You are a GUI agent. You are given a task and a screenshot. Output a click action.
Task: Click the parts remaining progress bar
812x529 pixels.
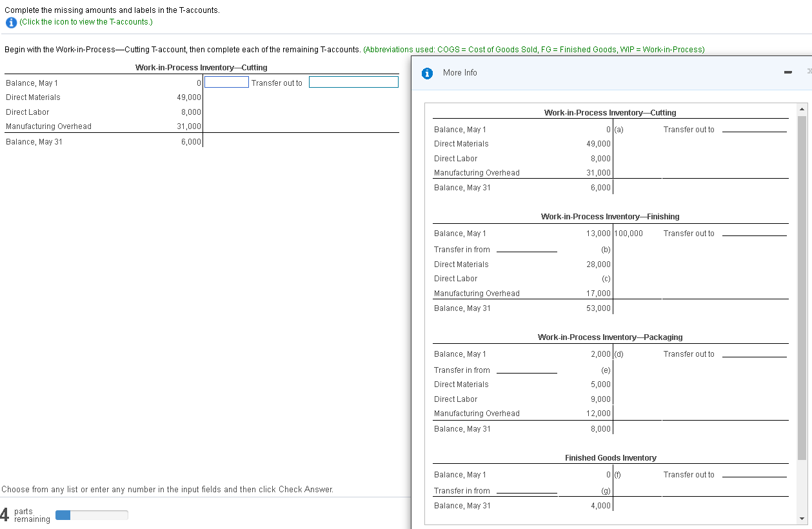[x=92, y=515]
